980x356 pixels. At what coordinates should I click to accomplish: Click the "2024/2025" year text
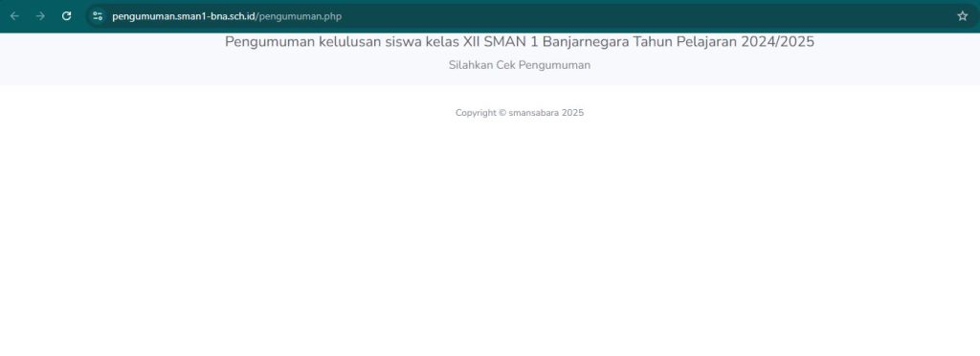(777, 42)
